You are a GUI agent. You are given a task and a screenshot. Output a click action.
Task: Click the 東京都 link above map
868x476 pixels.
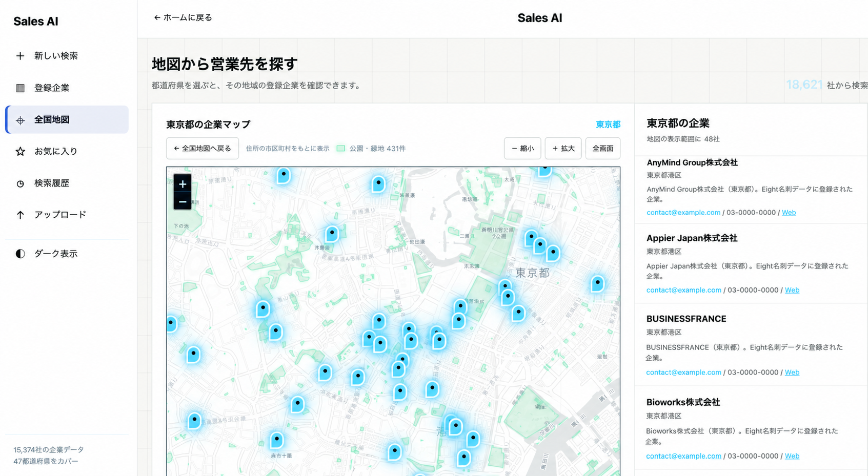click(x=608, y=125)
